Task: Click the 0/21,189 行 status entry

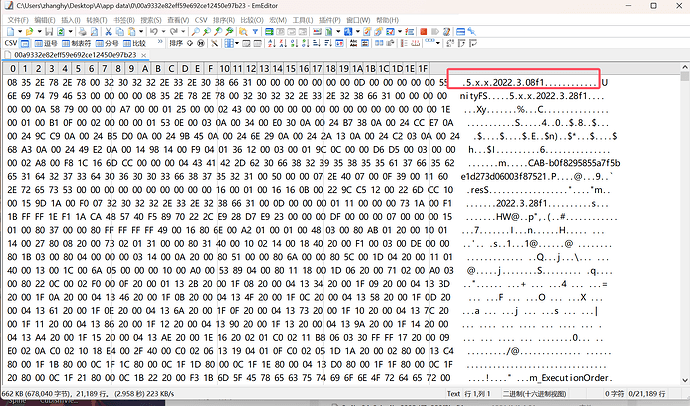Action: pos(647,394)
